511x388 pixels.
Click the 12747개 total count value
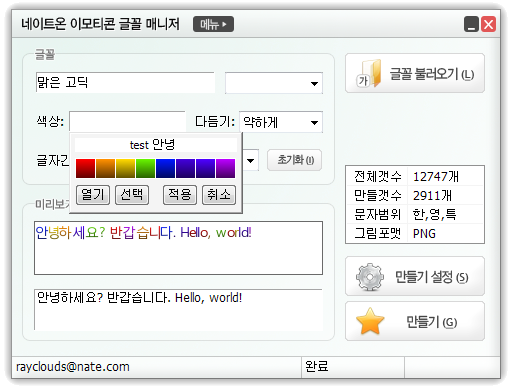coord(436,176)
